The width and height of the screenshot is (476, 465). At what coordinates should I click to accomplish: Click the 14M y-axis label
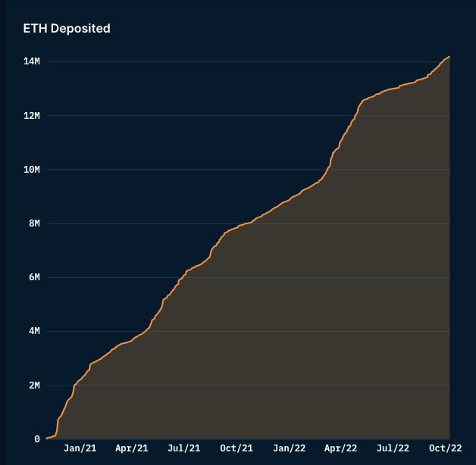click(x=31, y=61)
